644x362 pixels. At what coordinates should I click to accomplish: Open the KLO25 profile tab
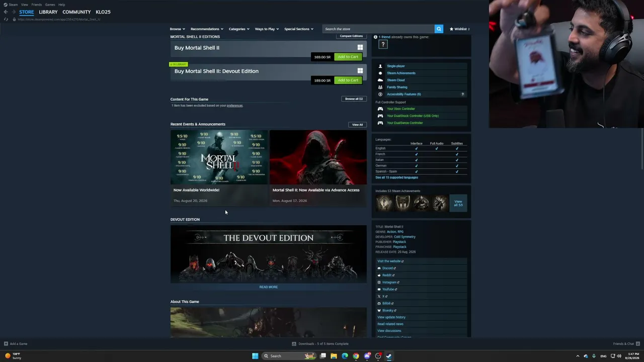pyautogui.click(x=103, y=12)
